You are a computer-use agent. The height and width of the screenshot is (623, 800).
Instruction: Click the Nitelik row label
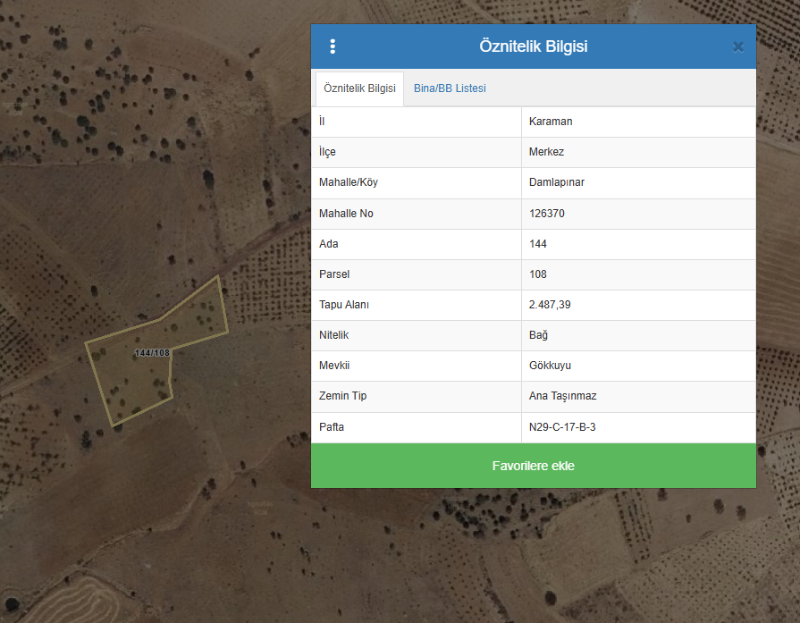pos(334,335)
